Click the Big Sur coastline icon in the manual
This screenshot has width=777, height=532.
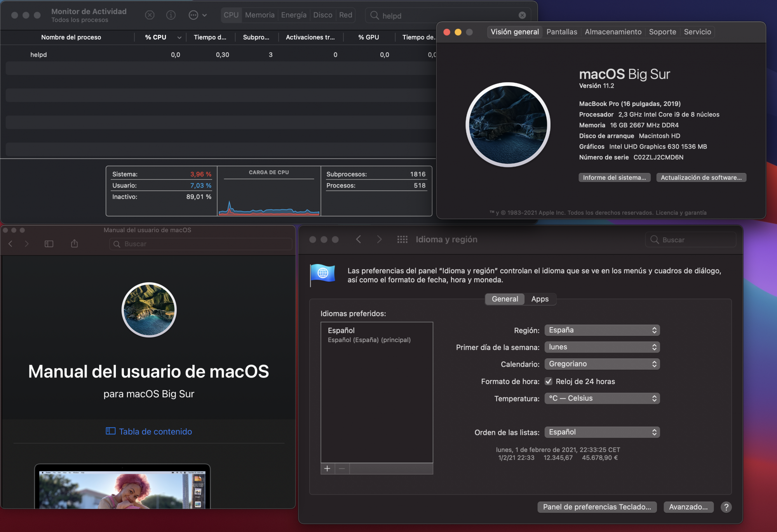click(x=149, y=310)
